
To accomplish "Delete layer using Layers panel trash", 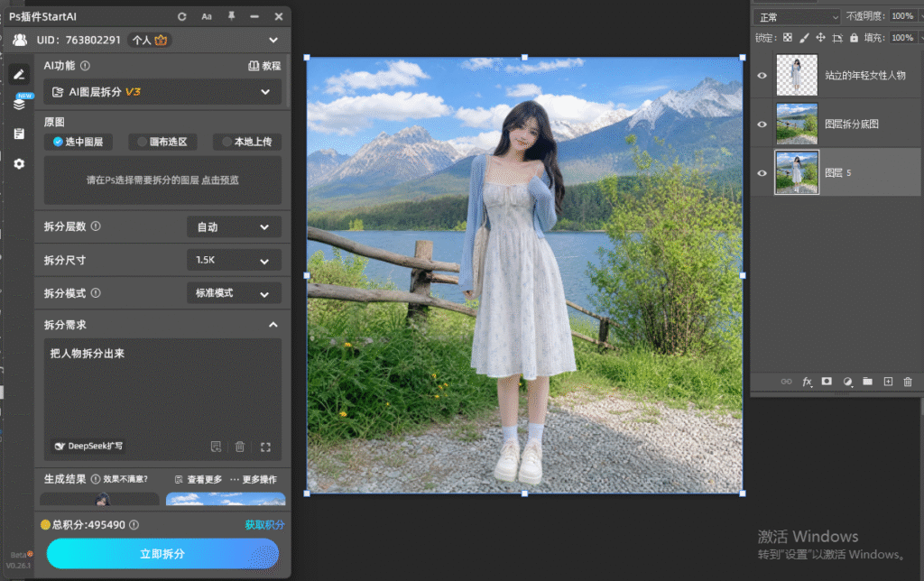I will point(908,382).
